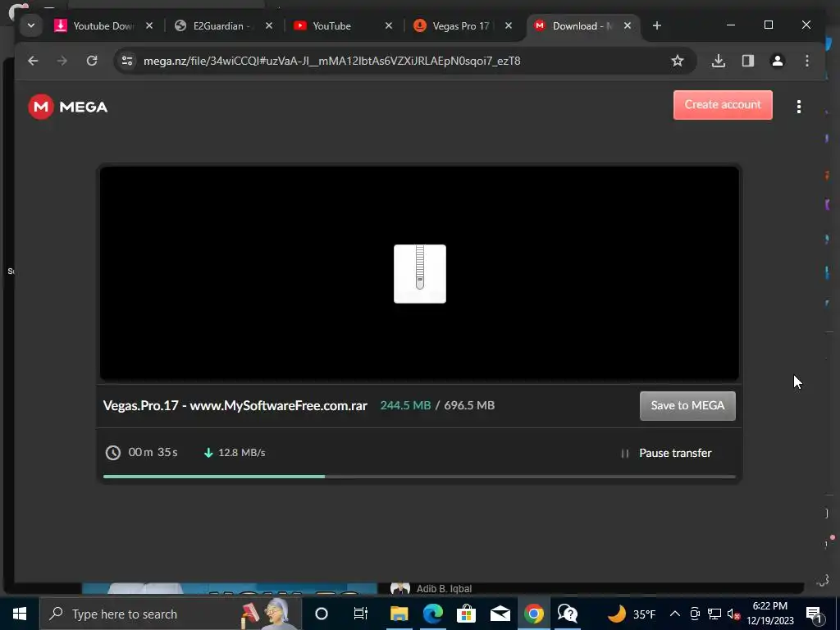Close the Download MEGA tab

pos(628,25)
